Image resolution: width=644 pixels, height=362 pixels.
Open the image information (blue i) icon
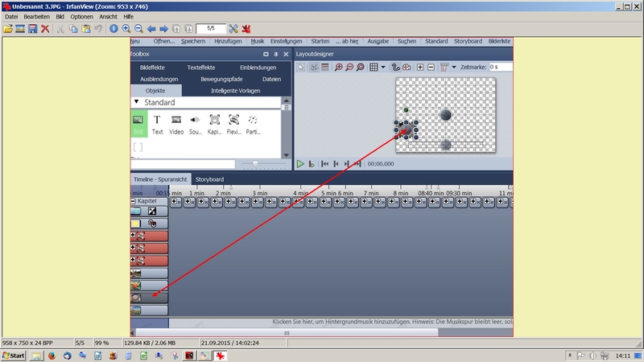coord(113,28)
